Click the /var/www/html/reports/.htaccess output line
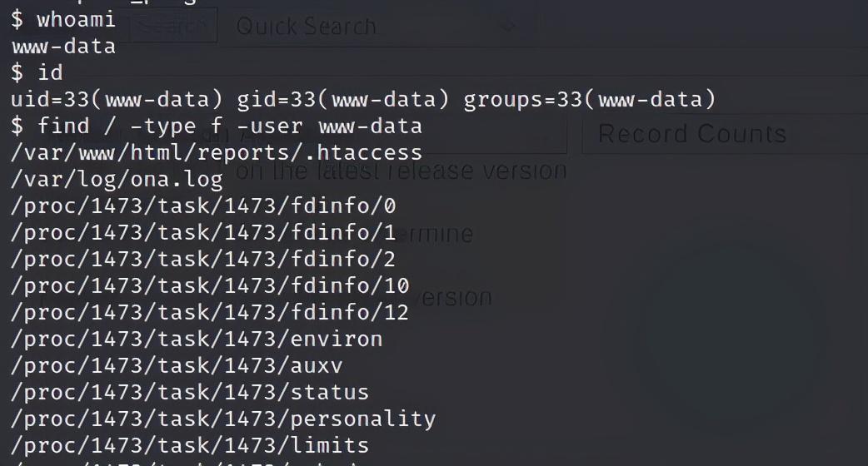 217,152
